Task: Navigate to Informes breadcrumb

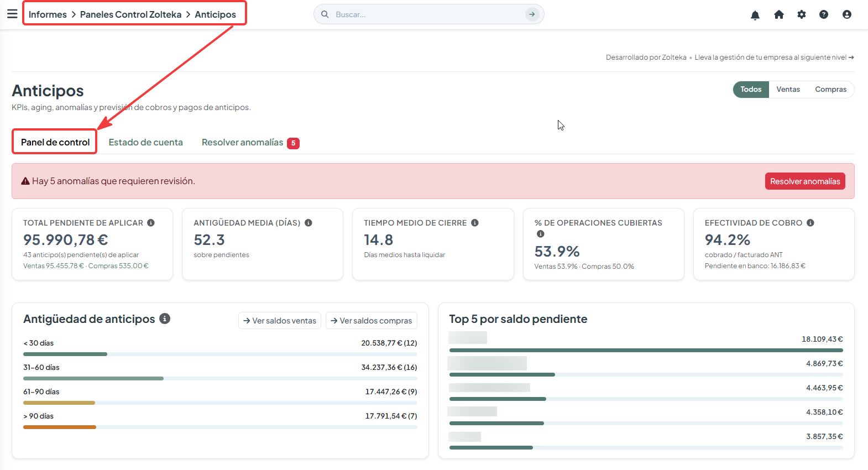Action: tap(48, 14)
